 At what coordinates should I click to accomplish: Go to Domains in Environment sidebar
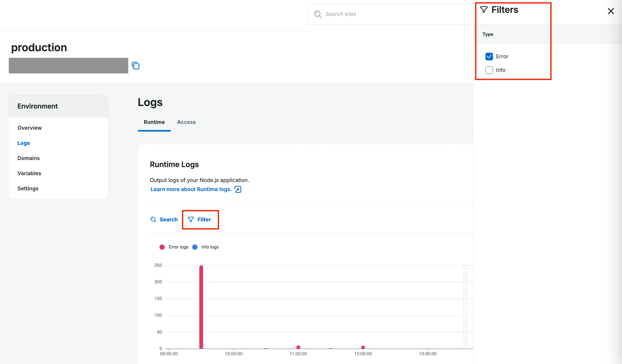(29, 158)
